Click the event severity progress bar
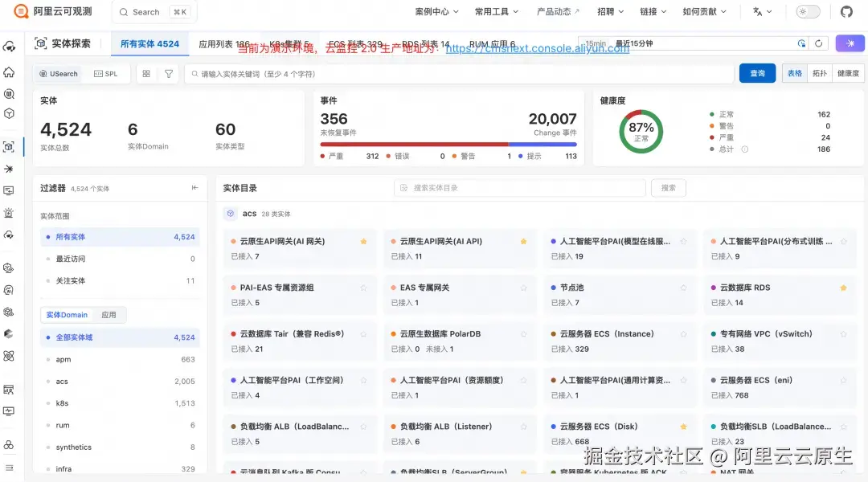868x482 pixels. coord(448,145)
